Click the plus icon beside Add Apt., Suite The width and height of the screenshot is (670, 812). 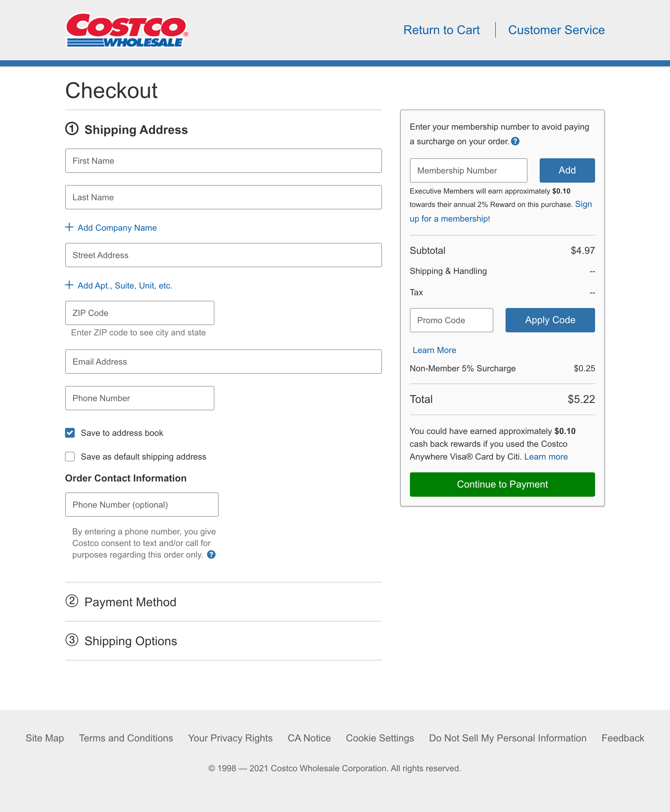(69, 285)
